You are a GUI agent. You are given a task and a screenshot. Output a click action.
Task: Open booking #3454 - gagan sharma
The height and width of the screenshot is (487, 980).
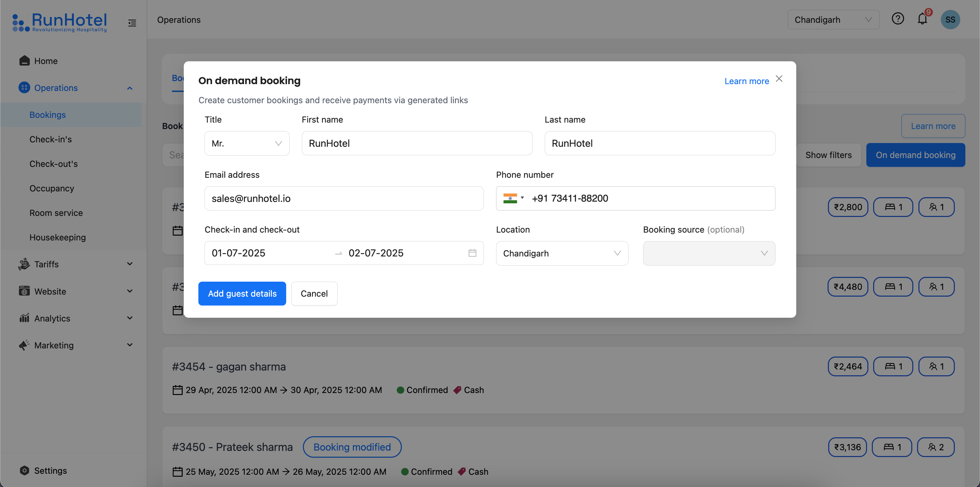click(229, 367)
